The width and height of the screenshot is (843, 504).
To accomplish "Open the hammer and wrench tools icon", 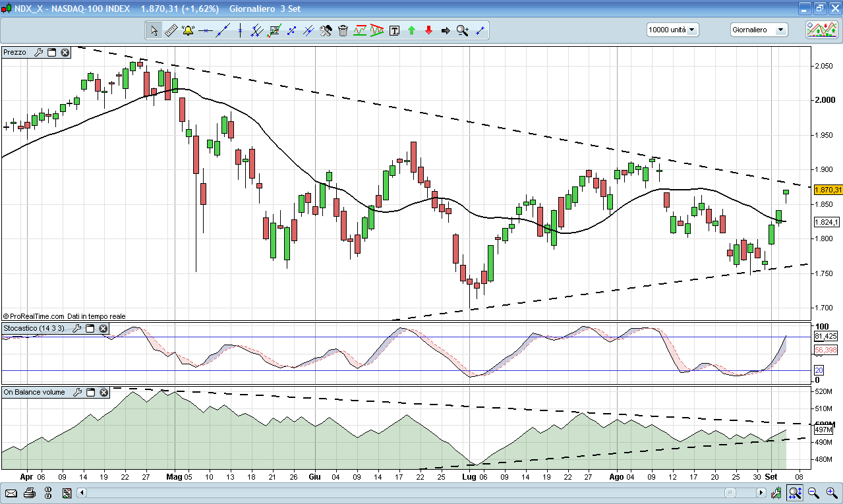I will pos(326,30).
